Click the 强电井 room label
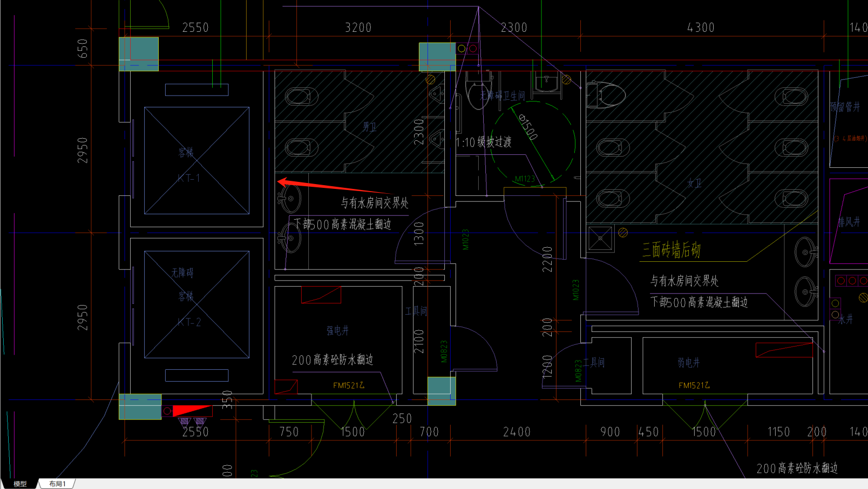 tap(338, 330)
